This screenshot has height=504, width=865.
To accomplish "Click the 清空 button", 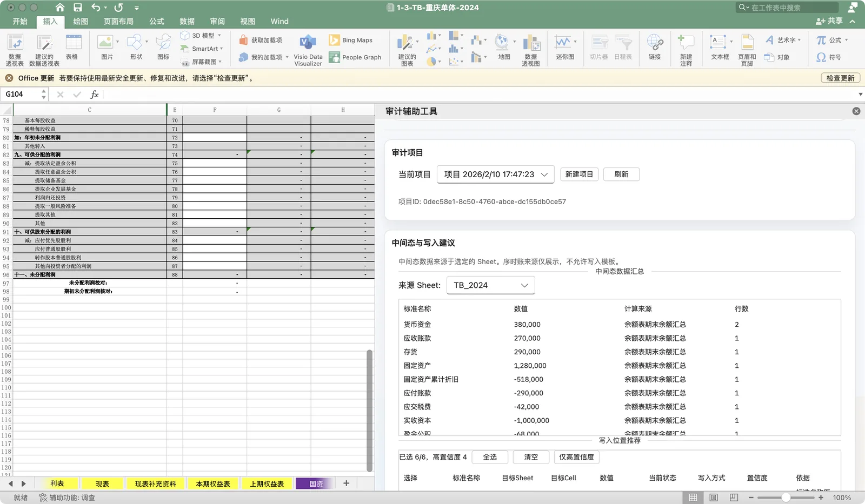I will tap(531, 457).
